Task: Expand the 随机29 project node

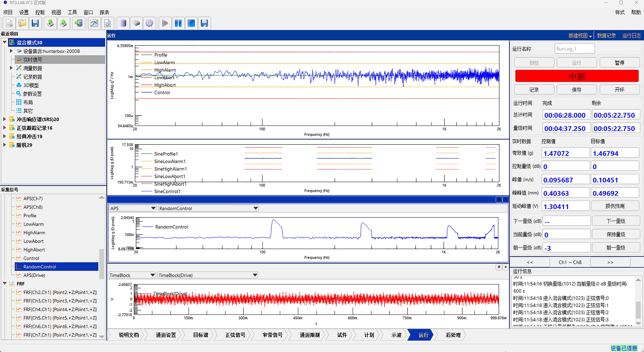Action: pyautogui.click(x=5, y=145)
